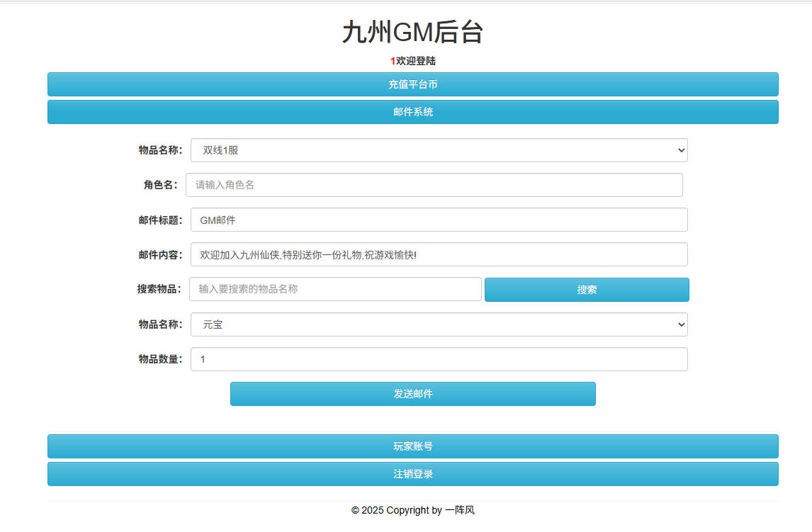The image size is (812, 532).
Task: Click the 物品数量 quantity field
Action: coord(439,359)
